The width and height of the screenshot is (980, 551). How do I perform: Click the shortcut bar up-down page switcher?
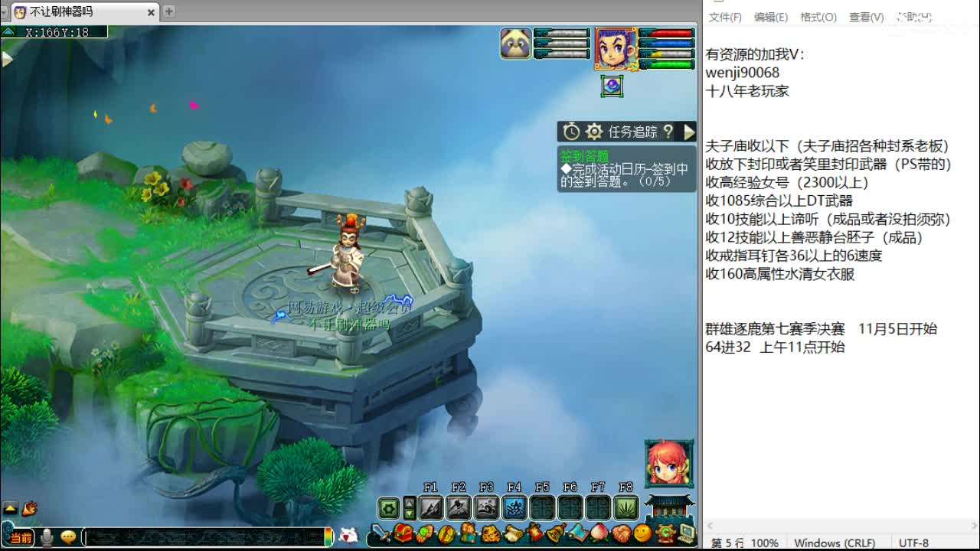(410, 508)
